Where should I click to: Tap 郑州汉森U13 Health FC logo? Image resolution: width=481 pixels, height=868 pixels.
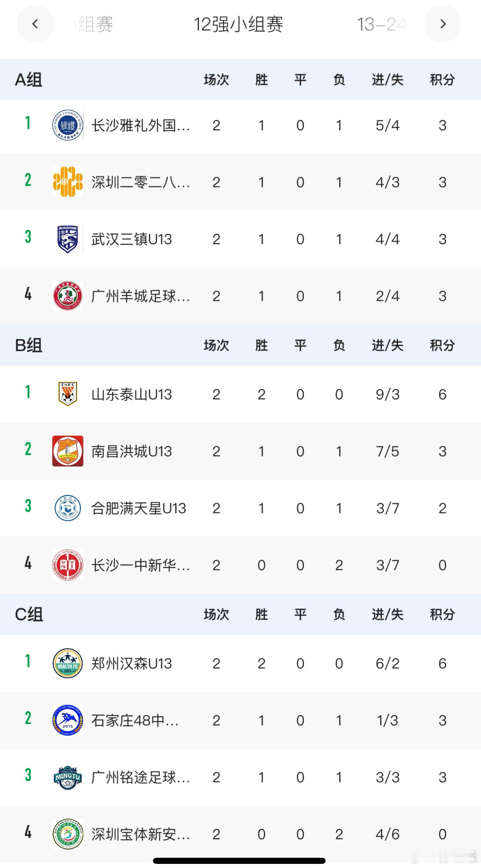tap(68, 663)
